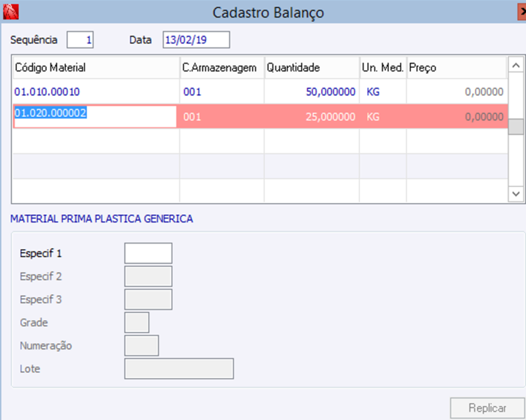This screenshot has height=420, width=526.
Task: Click the grid scrollbar down arrow
Action: (516, 194)
